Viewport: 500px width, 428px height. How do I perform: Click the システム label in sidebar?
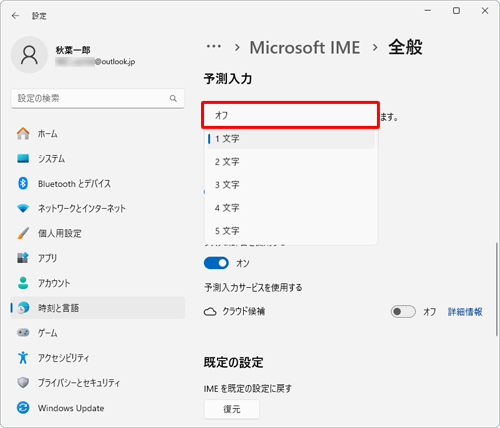click(x=51, y=159)
